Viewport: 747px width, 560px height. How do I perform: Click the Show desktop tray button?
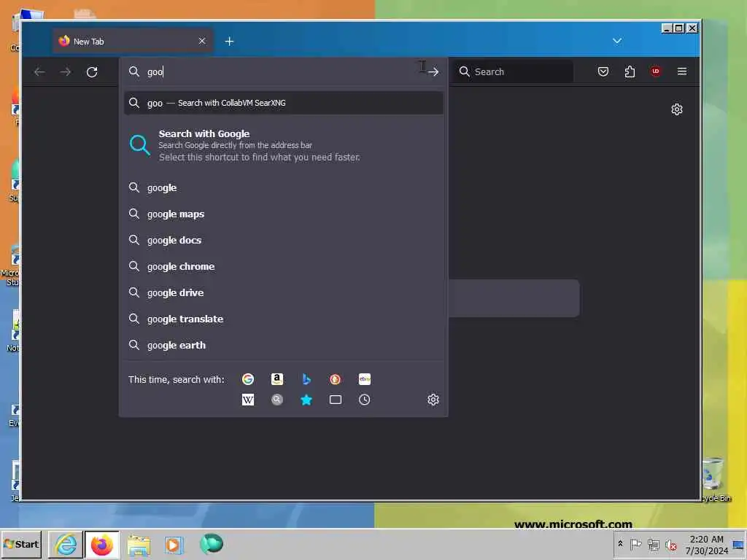(738, 545)
